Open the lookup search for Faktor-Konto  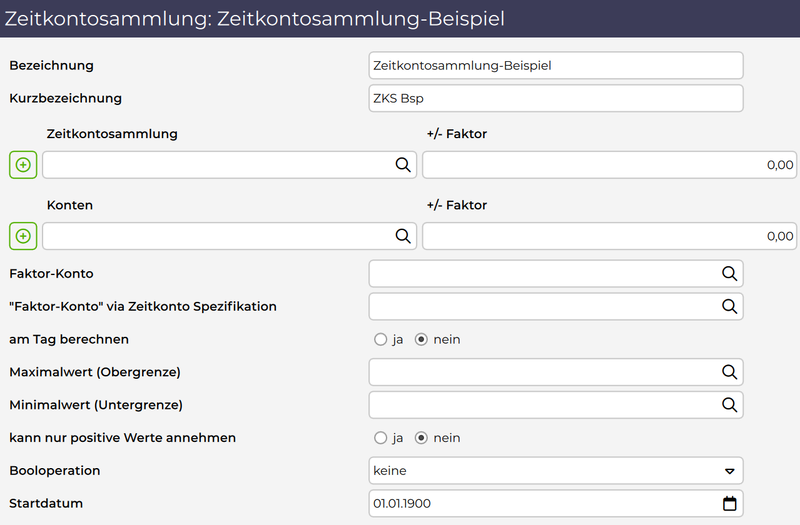(x=730, y=273)
